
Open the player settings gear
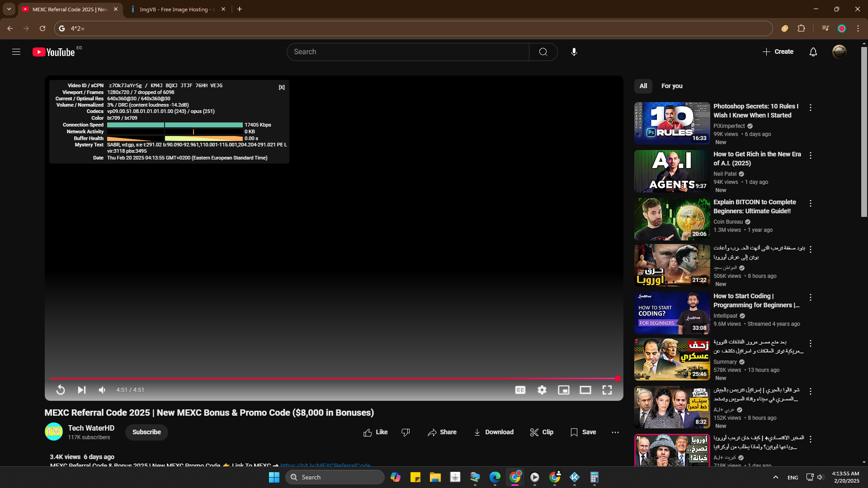click(x=542, y=389)
